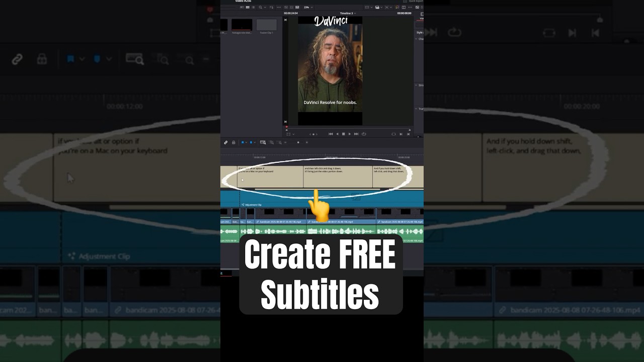Play the timeline in reverse
The height and width of the screenshot is (362, 644).
[337, 134]
